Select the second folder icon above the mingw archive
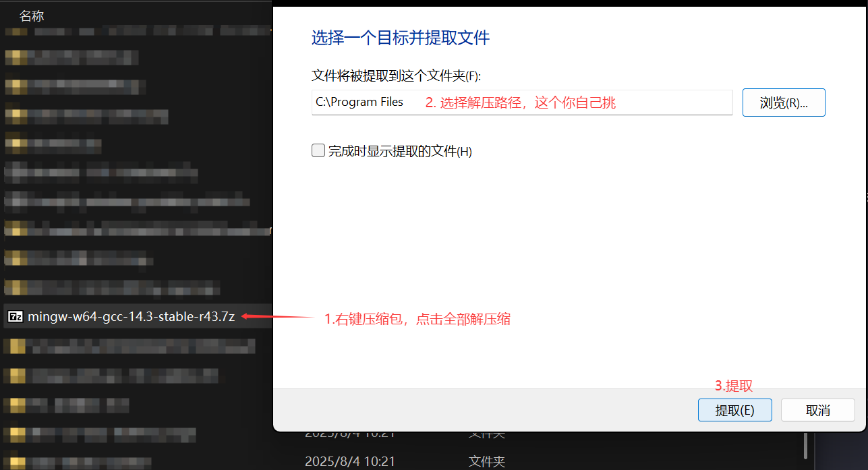Viewport: 868px width, 470px height. pos(16,258)
